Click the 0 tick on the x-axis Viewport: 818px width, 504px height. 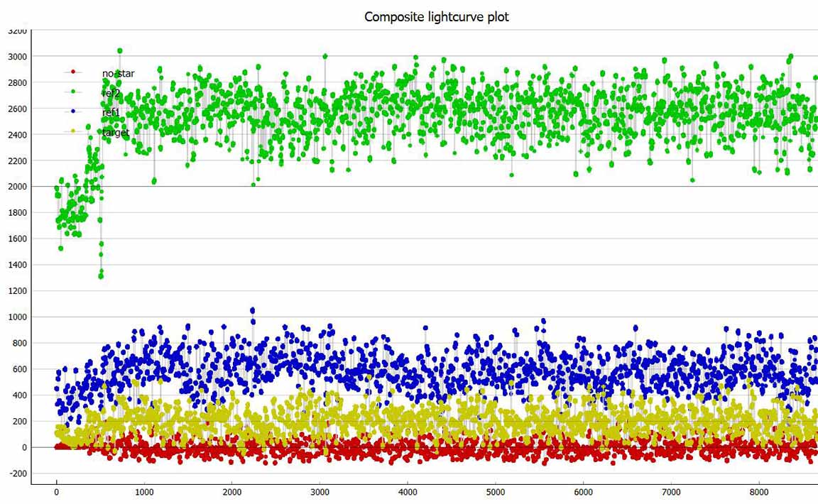[x=57, y=491]
